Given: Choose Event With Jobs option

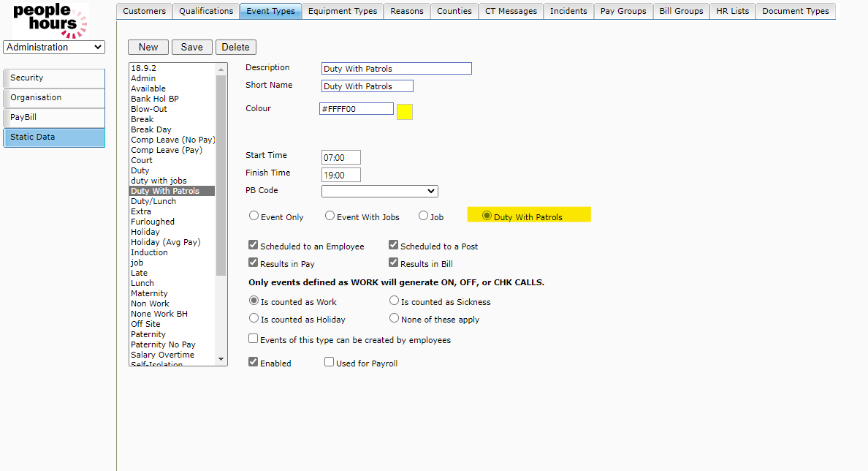Looking at the screenshot, I should coord(330,216).
